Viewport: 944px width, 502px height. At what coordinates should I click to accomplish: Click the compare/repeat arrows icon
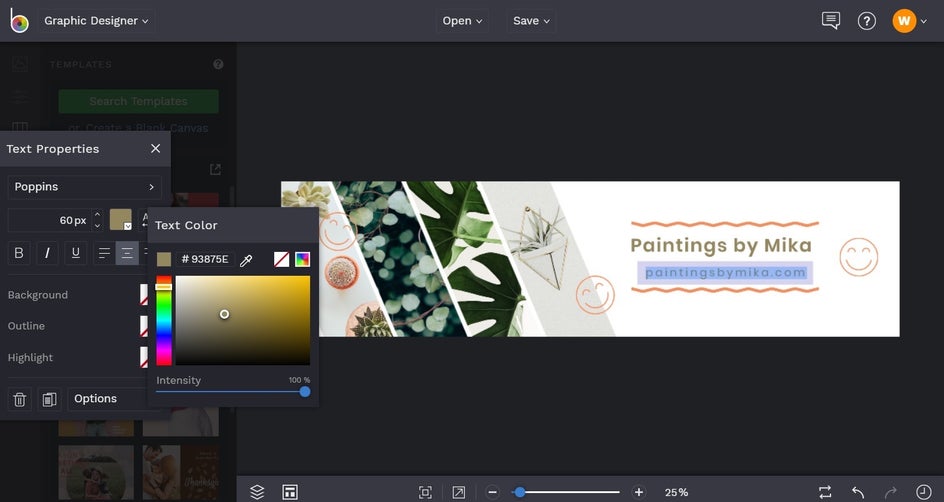[825, 492]
